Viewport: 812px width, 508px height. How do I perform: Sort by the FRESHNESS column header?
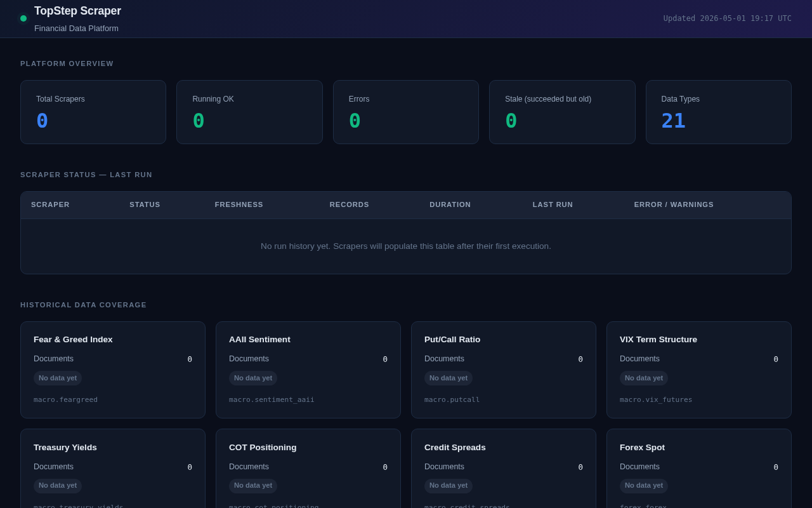239,204
